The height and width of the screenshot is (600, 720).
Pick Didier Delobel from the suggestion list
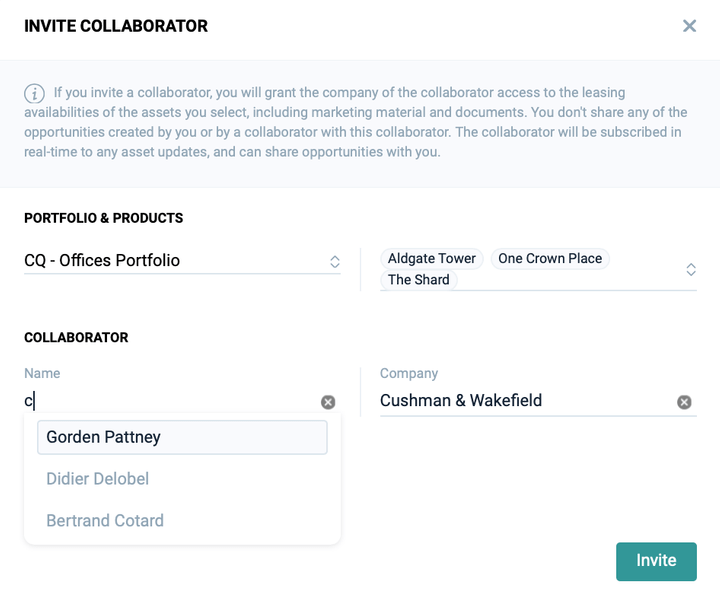98,479
